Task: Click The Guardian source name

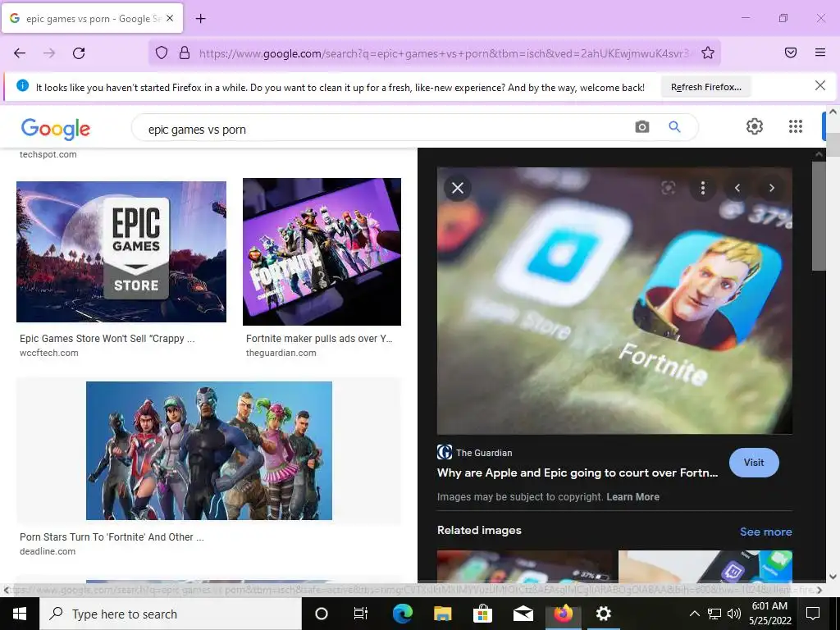Action: 484,453
